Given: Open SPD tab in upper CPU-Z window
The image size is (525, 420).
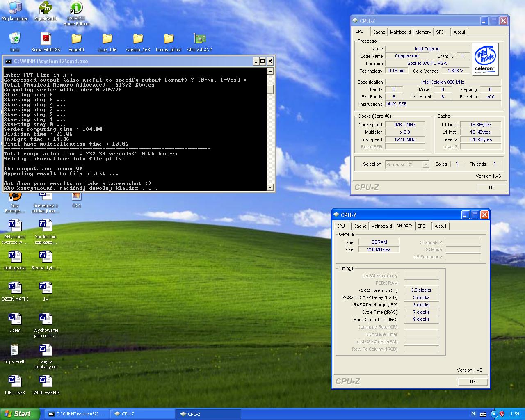Looking at the screenshot, I should [x=441, y=32].
